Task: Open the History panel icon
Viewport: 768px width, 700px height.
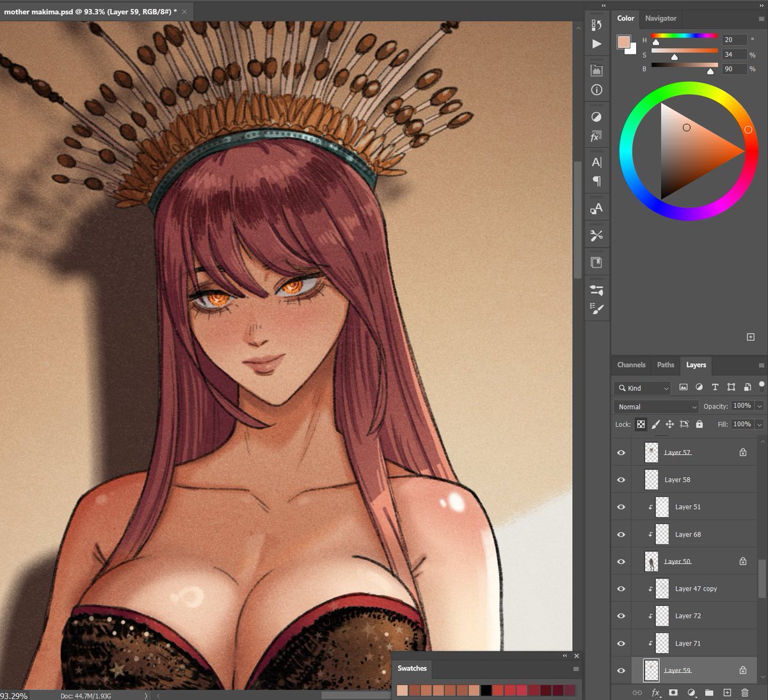Action: click(x=596, y=26)
